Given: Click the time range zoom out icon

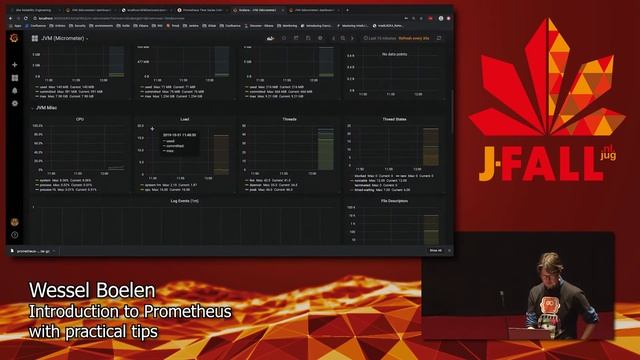Looking at the screenshot, I should (x=343, y=38).
